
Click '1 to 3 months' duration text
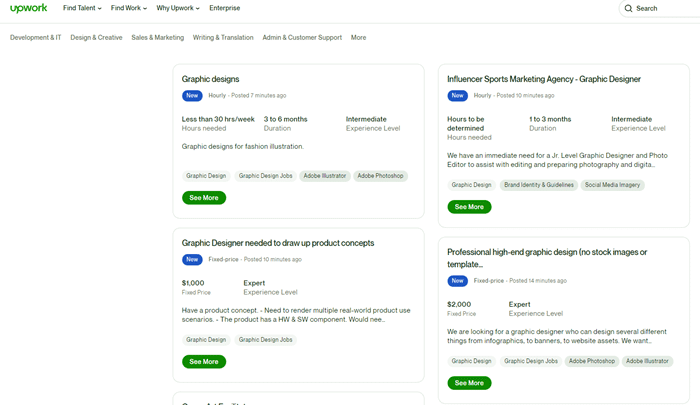[550, 119]
